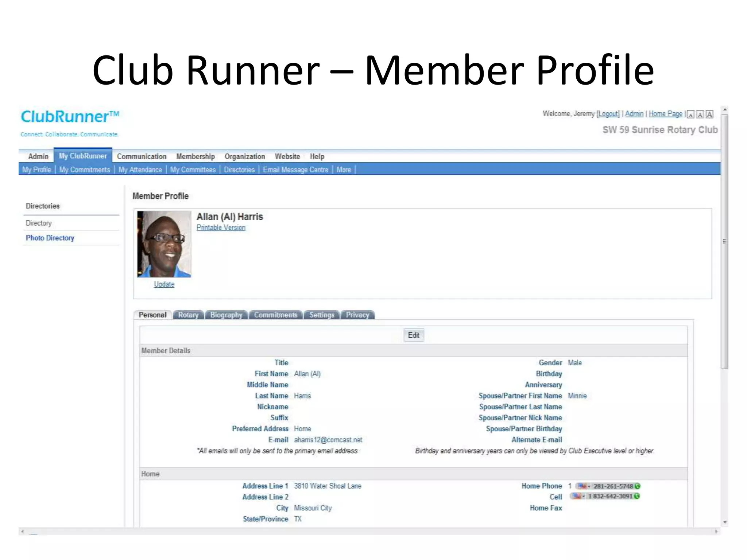Click the Logout link
Image resolution: width=747 pixels, height=560 pixels.
pos(608,114)
